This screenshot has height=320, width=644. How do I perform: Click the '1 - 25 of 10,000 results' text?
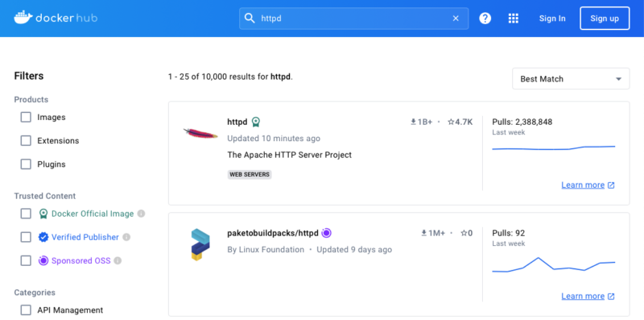[230, 77]
